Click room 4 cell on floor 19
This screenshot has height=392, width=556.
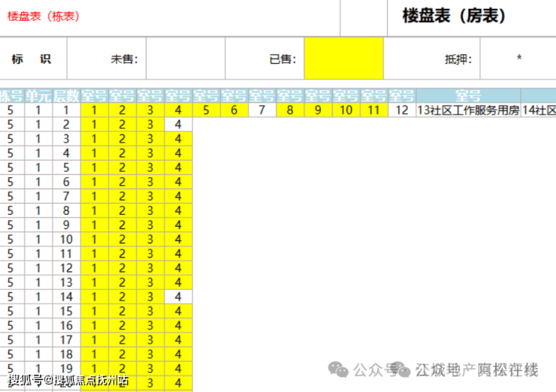tap(178, 369)
